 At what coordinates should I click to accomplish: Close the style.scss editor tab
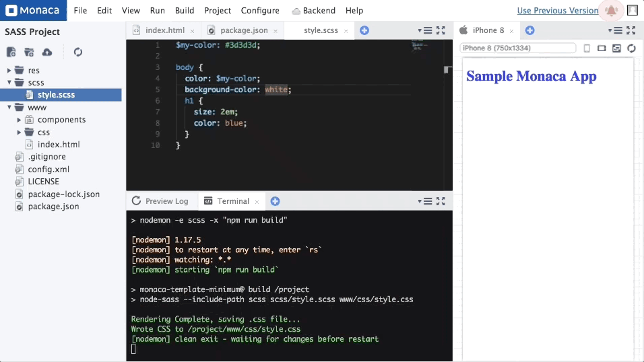coord(346,31)
